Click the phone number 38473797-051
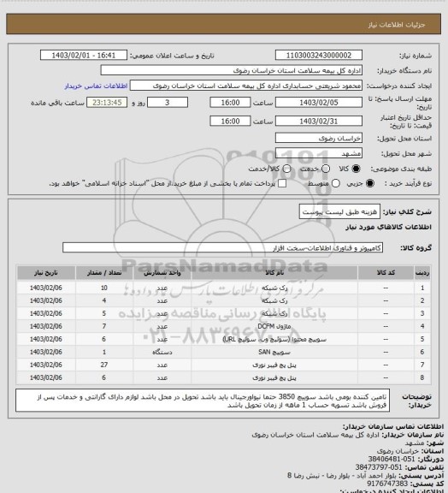Image resolution: width=448 pixels, height=493 pixels. pos(379,467)
